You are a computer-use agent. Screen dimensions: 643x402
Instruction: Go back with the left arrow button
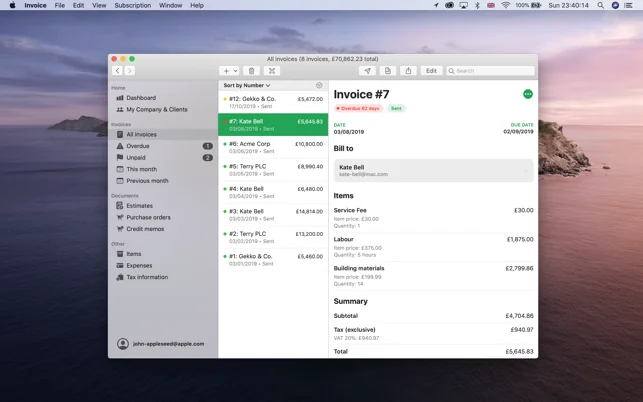pyautogui.click(x=117, y=71)
